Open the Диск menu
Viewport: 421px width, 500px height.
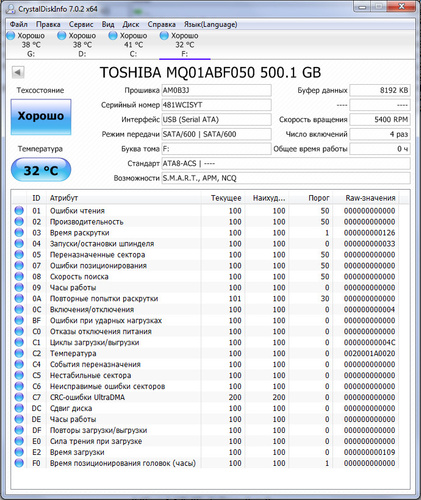pos(131,24)
